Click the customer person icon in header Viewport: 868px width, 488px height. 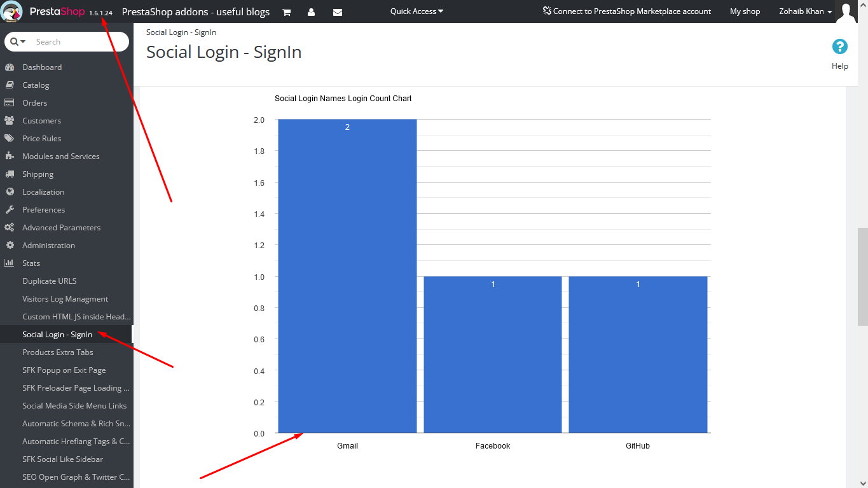coord(311,12)
